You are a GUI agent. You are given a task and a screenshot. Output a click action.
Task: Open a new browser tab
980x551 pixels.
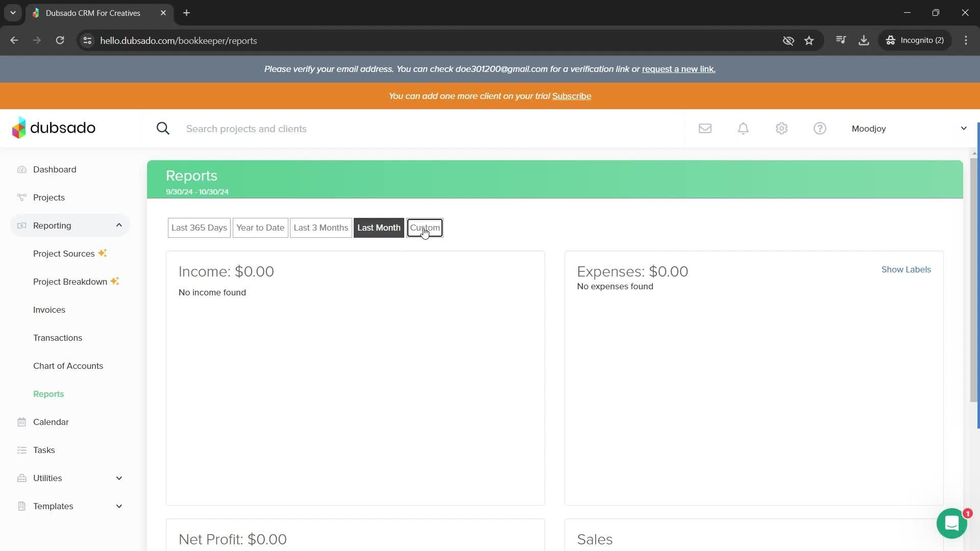click(187, 13)
